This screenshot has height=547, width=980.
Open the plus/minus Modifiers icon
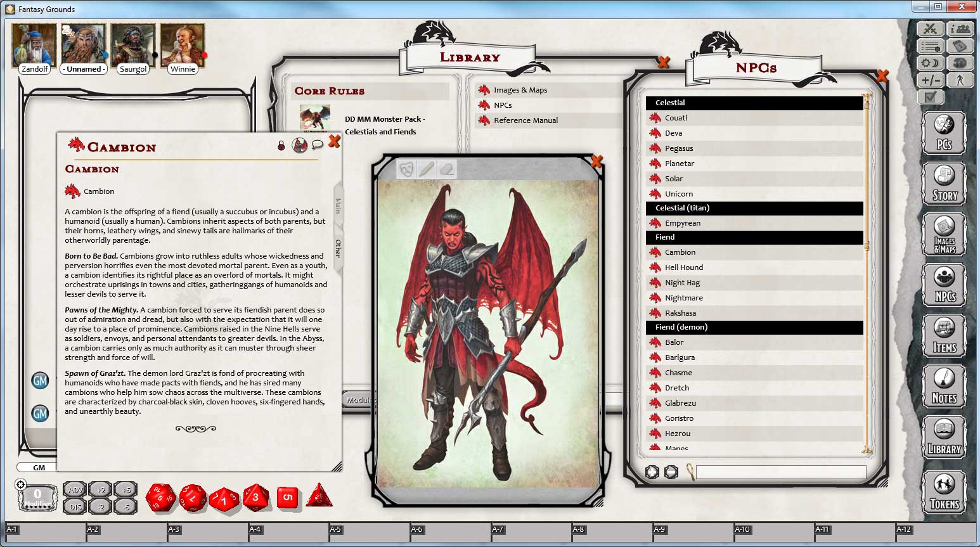click(x=930, y=80)
